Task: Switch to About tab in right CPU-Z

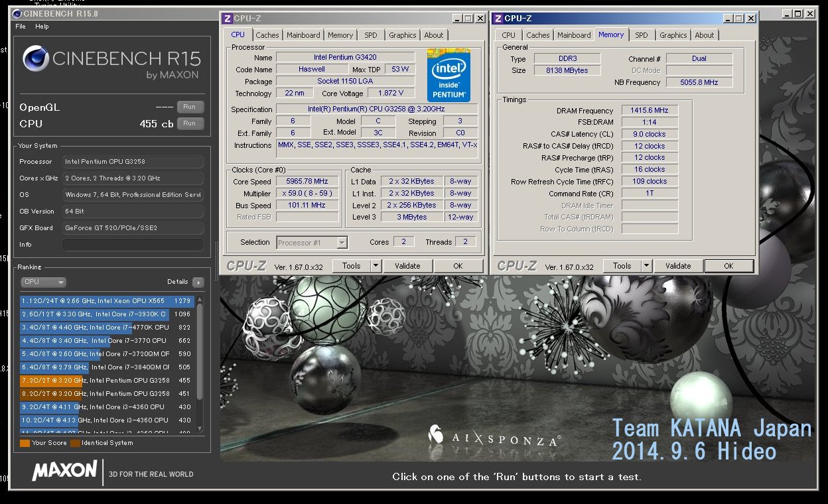Action: tap(705, 35)
